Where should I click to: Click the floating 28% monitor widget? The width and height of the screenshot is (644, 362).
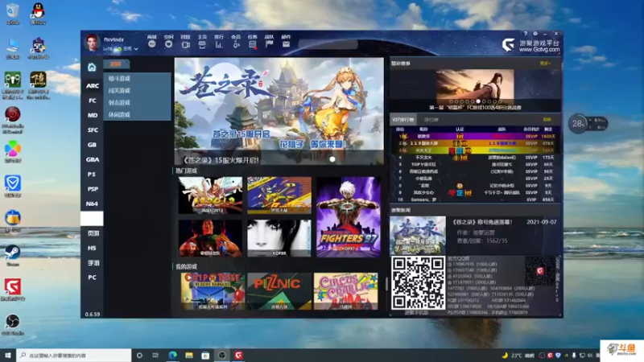click(588, 124)
